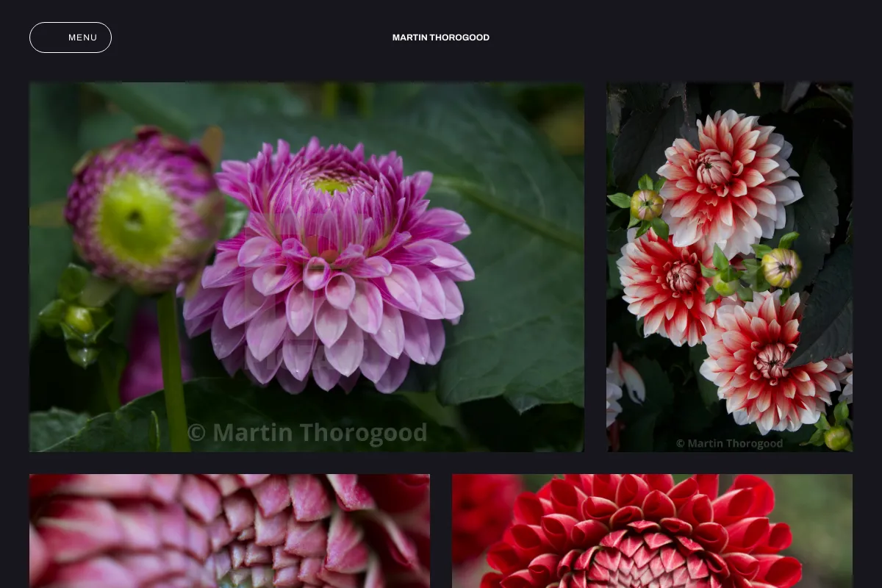Screen dimensions: 882x588
Task: Click the purple dahlia bud with green center
Action: pos(143,211)
